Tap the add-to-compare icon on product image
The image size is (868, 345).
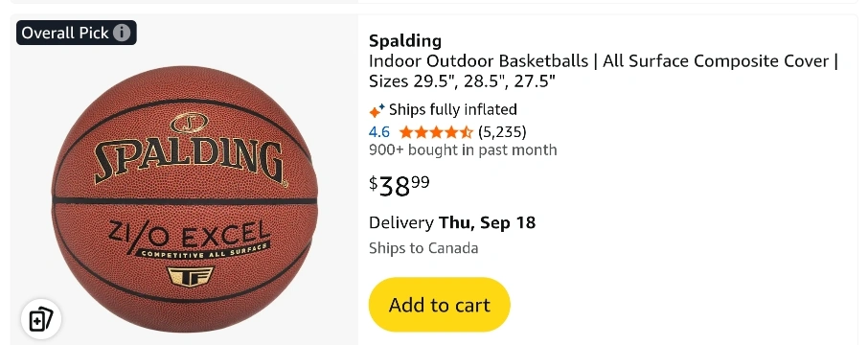point(41,319)
